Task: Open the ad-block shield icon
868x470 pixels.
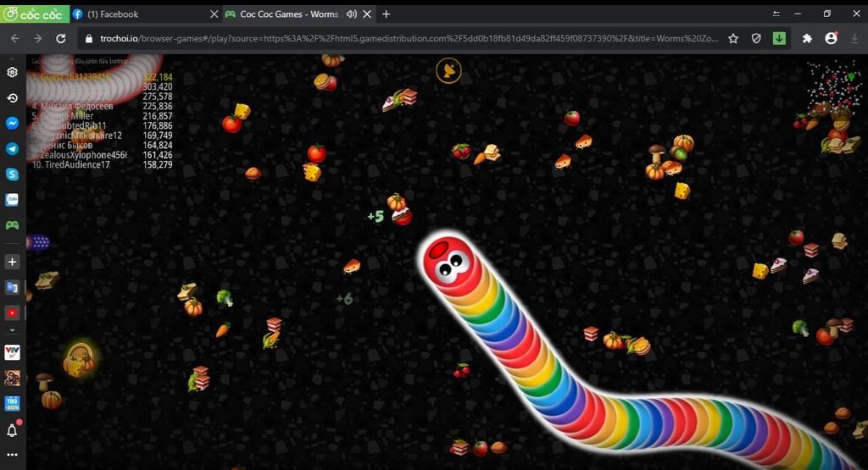Action: 756,38
